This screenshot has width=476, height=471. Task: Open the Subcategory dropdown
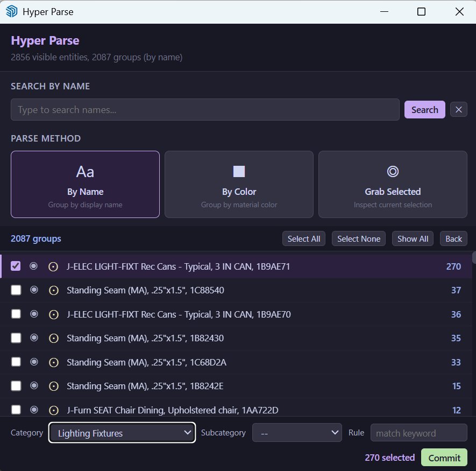tap(297, 432)
